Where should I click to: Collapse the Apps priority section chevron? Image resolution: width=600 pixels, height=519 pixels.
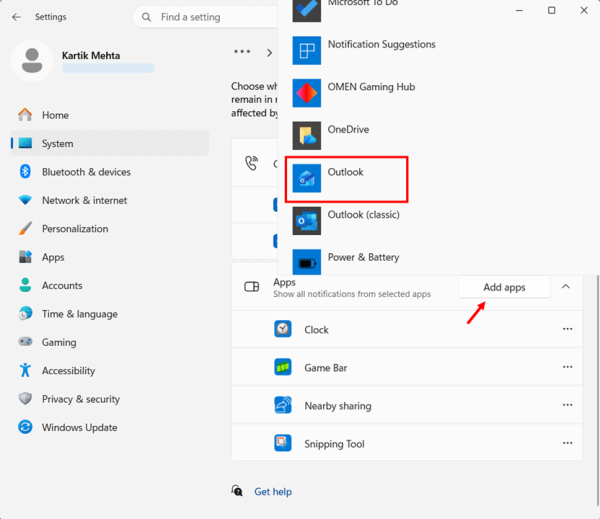point(566,287)
